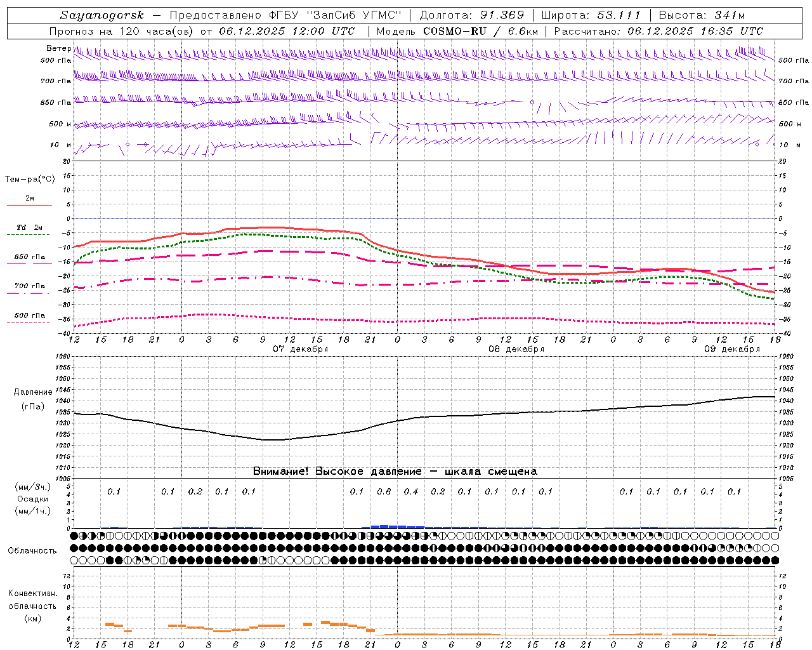Click the 10 м wind level label on left
This screenshot has height=650, width=812.
pyautogui.click(x=60, y=145)
